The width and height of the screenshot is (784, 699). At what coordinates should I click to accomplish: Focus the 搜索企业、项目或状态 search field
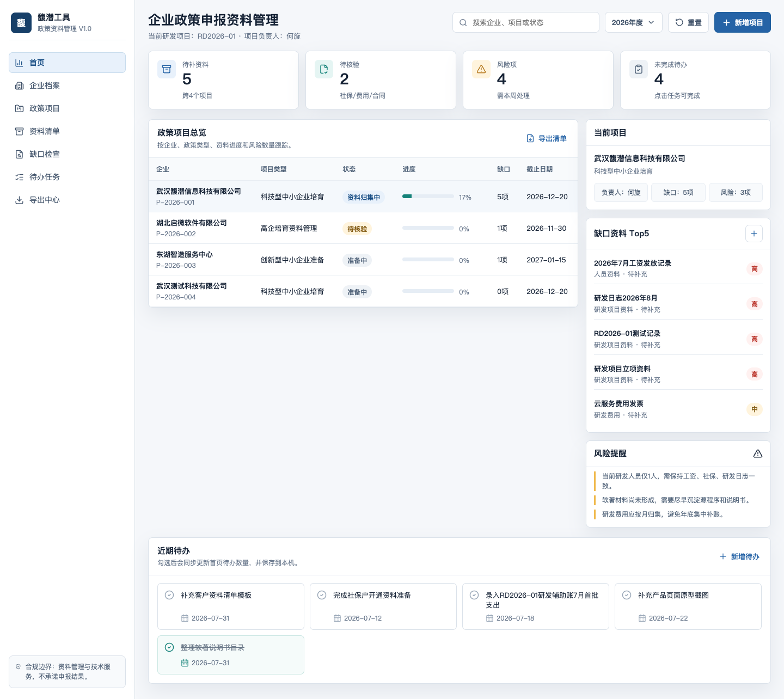click(526, 22)
